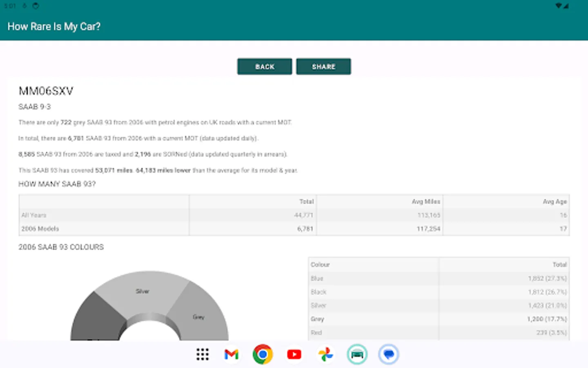The image size is (588, 368).
Task: Open the Messages app in dock
Action: 388,354
